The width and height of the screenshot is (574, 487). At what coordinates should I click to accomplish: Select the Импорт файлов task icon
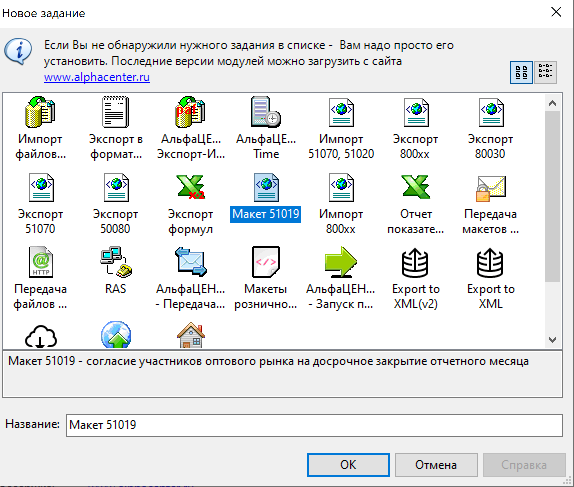[40, 112]
